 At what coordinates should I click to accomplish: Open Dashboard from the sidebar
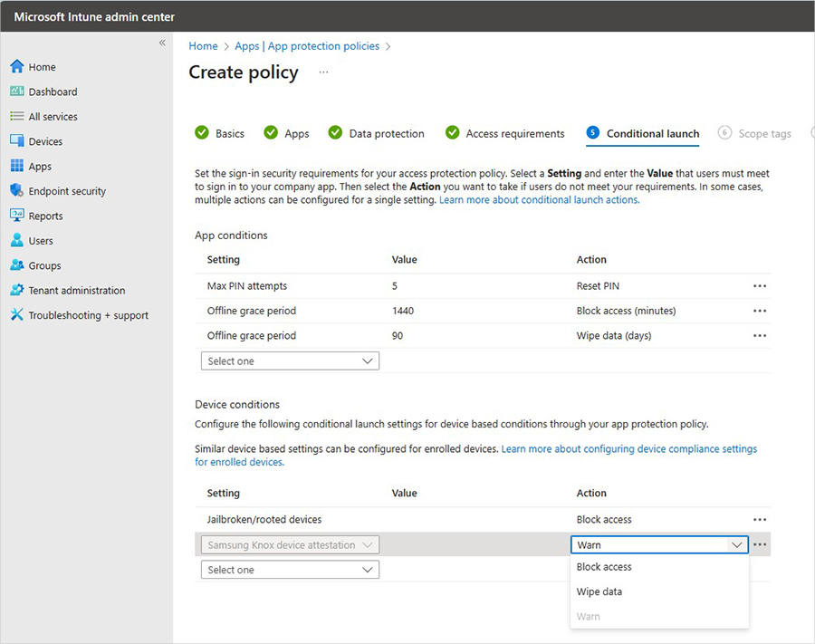pos(53,91)
